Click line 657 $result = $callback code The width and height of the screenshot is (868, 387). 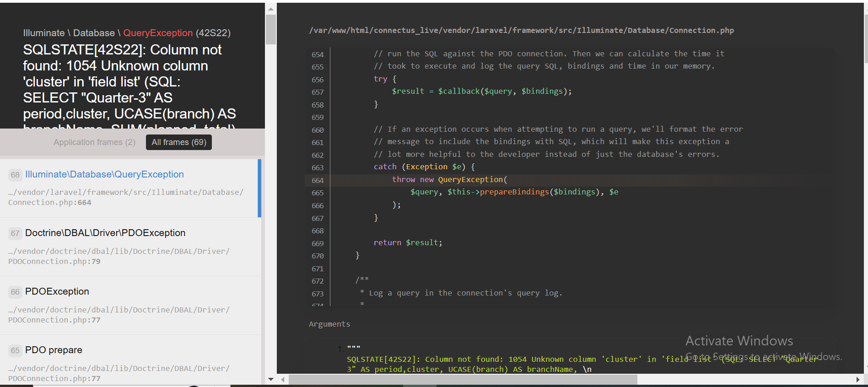click(482, 91)
